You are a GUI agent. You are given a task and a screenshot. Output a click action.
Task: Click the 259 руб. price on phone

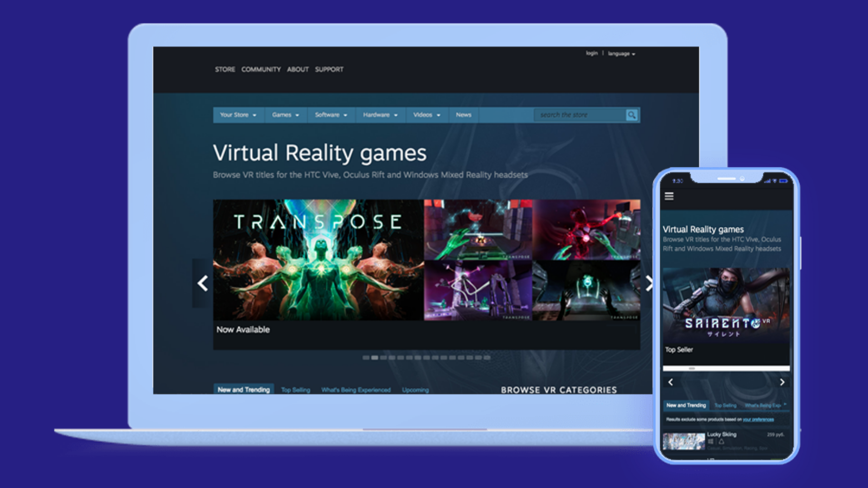pos(775,435)
